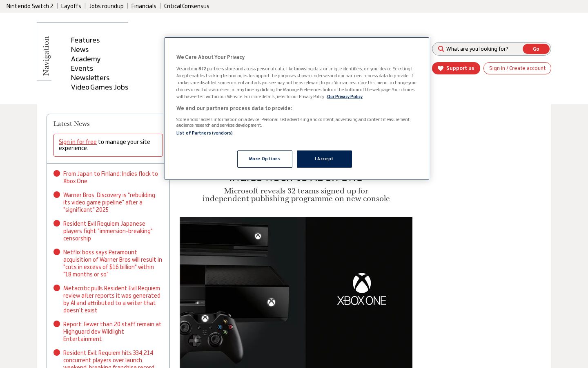Image resolution: width=588 pixels, height=368 pixels.
Task: Open Resident Evil: Requiem concurrent players story
Action: pos(109,360)
